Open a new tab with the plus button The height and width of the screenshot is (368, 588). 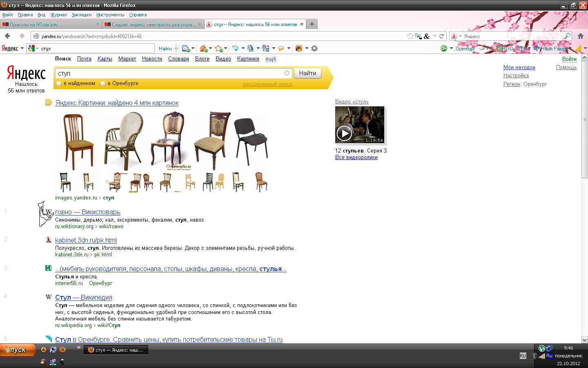tap(312, 24)
